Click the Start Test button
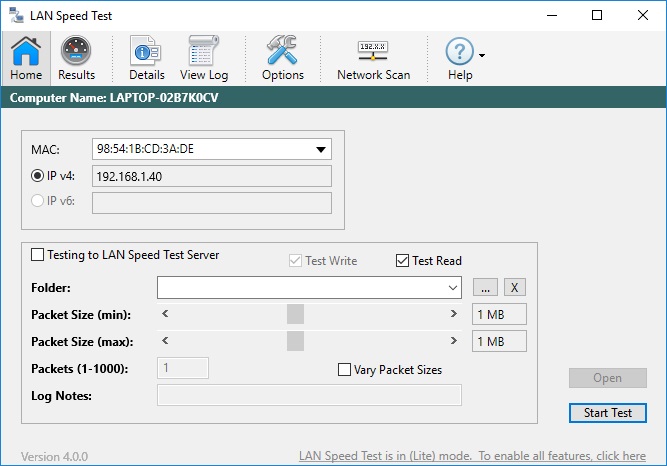 click(x=607, y=413)
